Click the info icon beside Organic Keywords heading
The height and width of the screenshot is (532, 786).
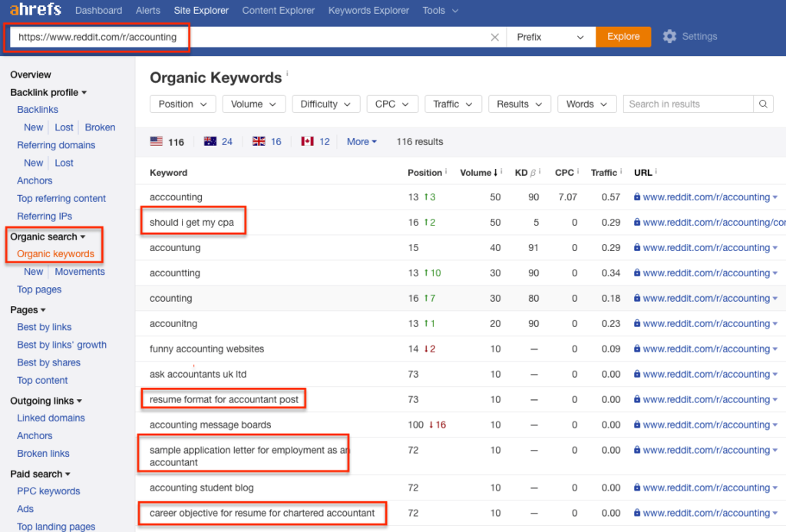287,74
